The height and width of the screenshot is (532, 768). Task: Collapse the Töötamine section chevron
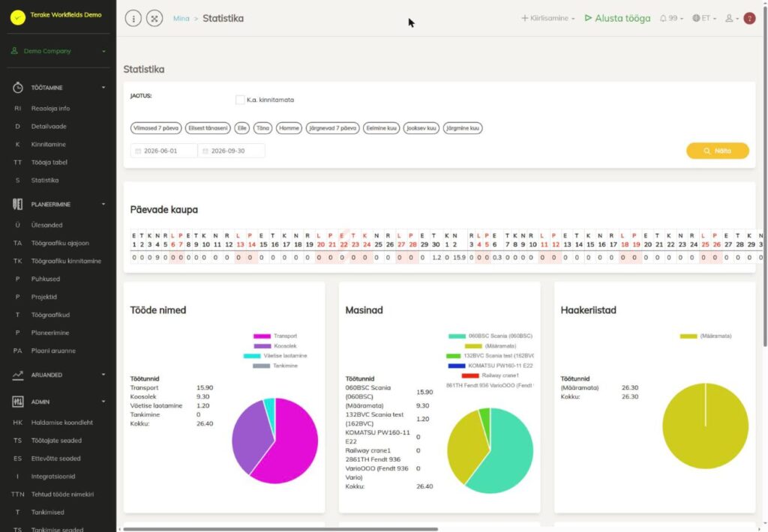click(103, 88)
